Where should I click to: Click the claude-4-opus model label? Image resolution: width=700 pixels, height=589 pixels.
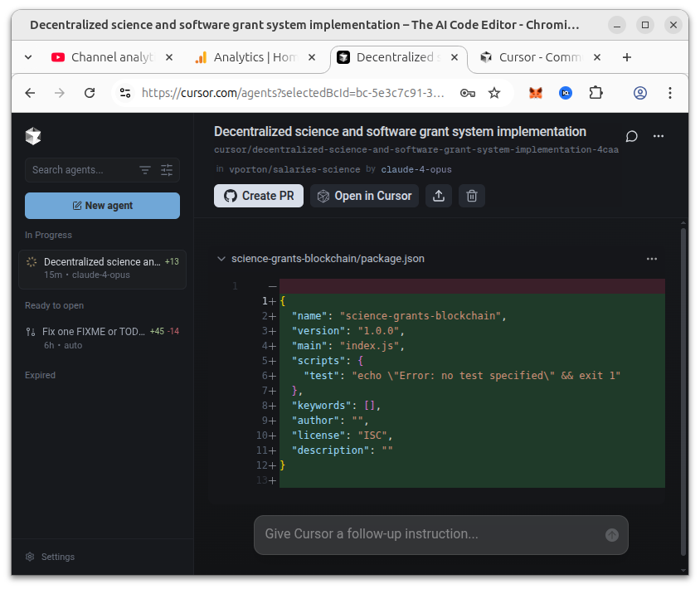416,170
